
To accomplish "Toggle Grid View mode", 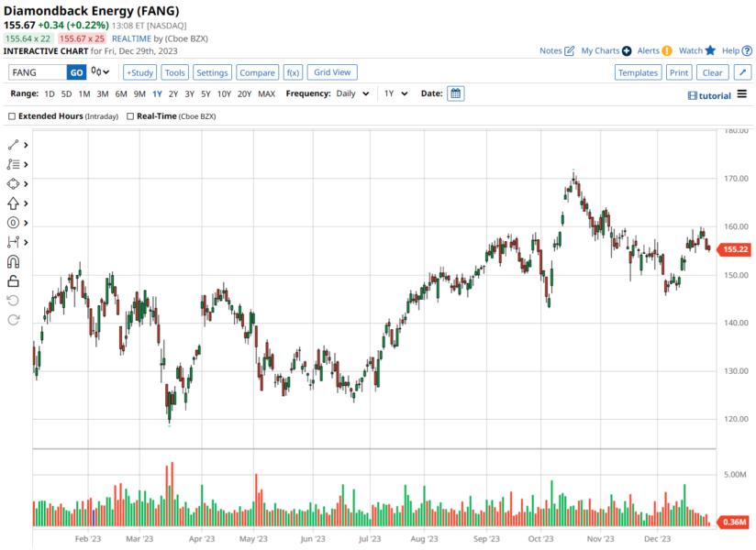I will pos(332,71).
